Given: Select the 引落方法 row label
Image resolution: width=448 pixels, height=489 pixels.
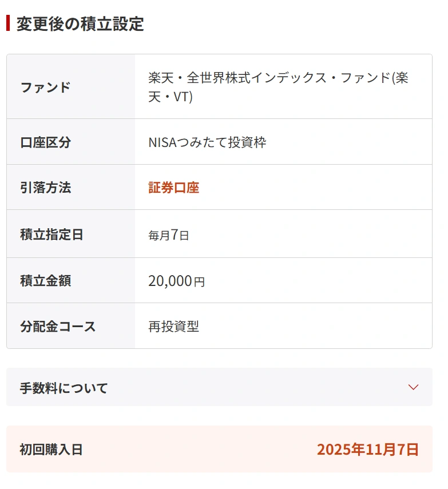Looking at the screenshot, I should 45,188.
